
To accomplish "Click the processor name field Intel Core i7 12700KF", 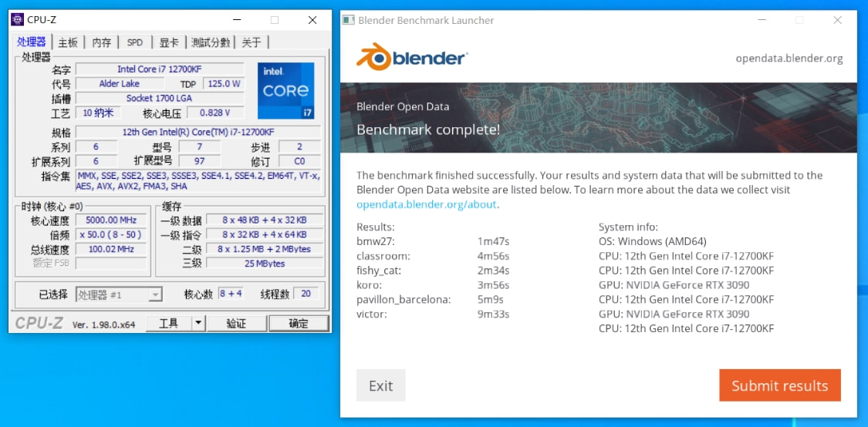I will (x=160, y=69).
